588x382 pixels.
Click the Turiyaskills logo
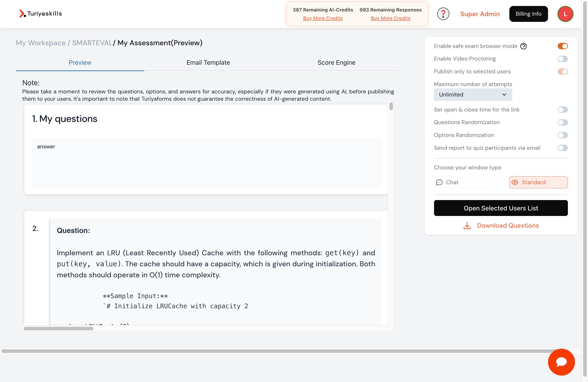[x=41, y=14]
